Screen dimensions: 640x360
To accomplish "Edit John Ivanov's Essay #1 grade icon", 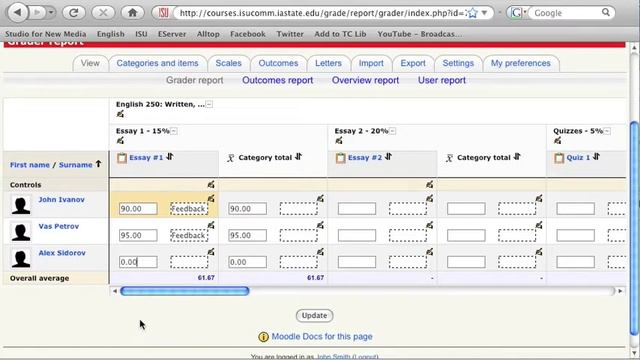I will [x=211, y=198].
